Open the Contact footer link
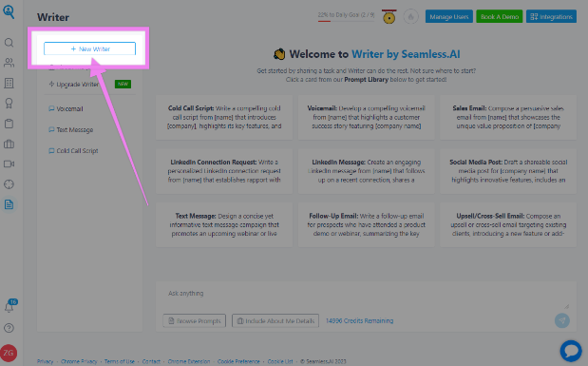 pos(151,361)
